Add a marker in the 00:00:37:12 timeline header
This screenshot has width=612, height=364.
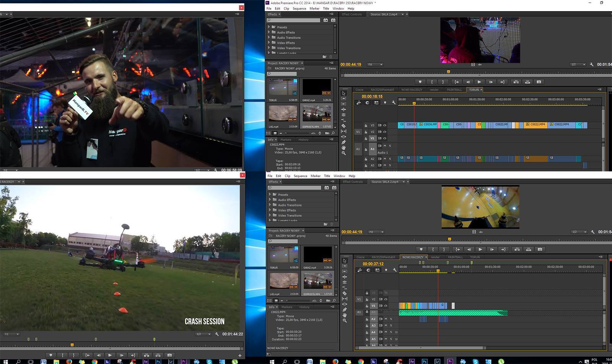tap(386, 270)
